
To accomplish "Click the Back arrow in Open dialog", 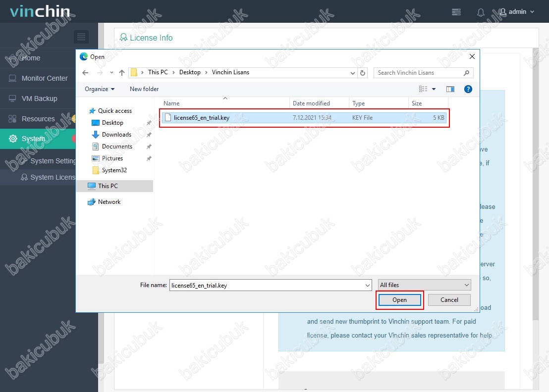I will pos(85,73).
